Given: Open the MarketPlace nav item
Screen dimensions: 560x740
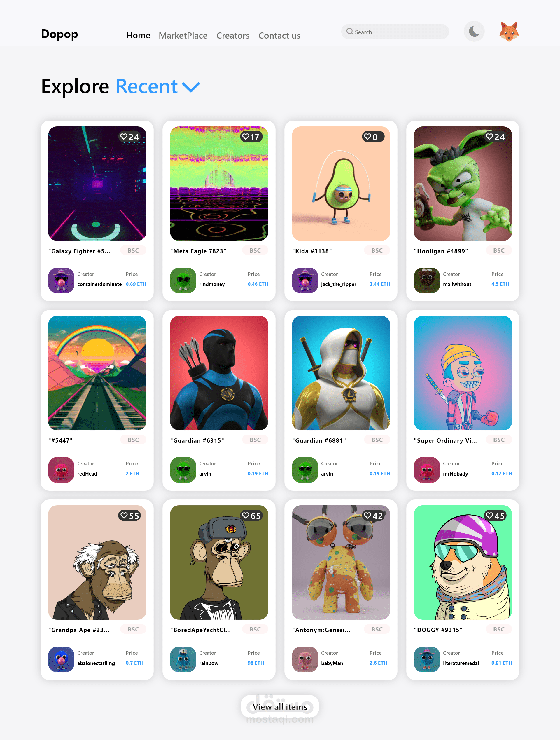Looking at the screenshot, I should [183, 35].
